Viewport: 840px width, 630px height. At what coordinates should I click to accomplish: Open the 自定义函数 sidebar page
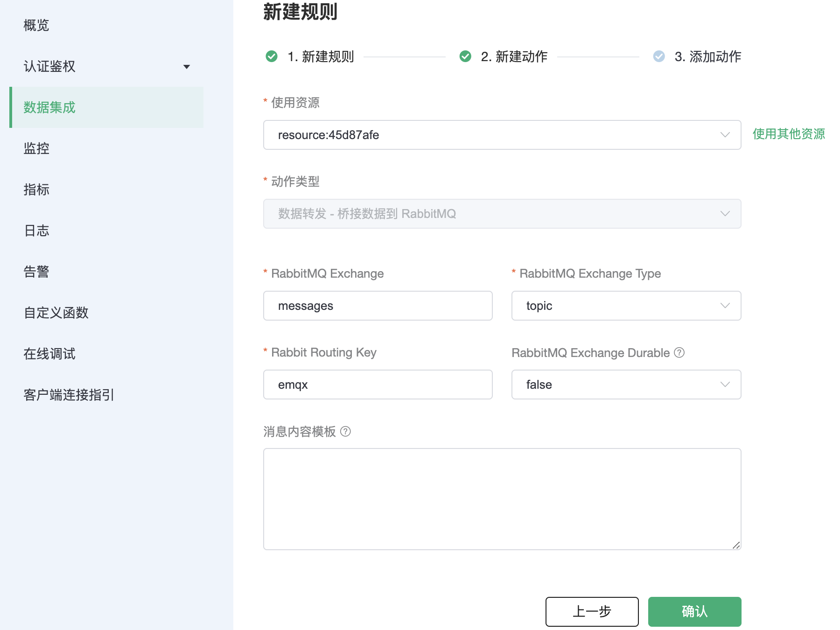click(56, 313)
